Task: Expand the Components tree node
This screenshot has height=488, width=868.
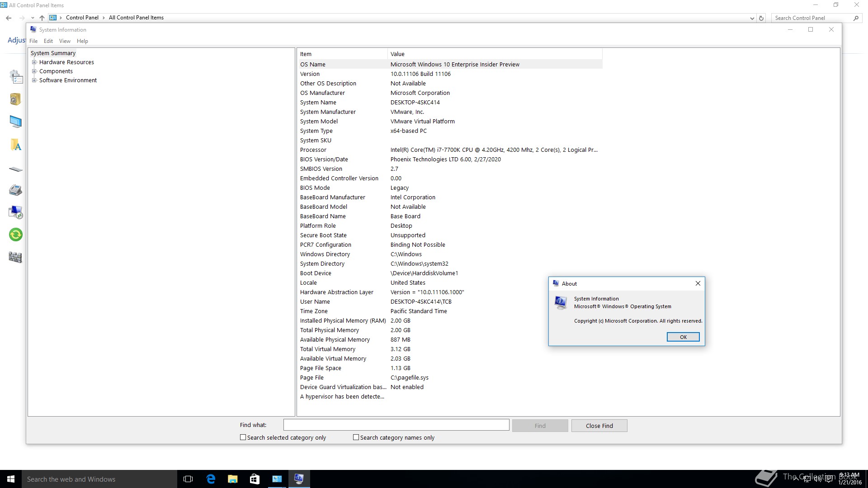Action: [x=34, y=71]
